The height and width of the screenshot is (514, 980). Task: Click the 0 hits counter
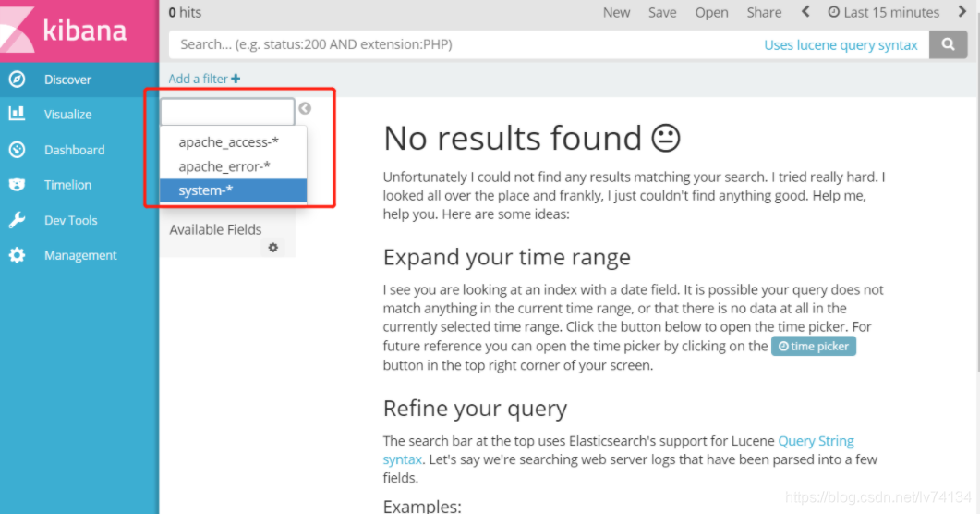[185, 13]
